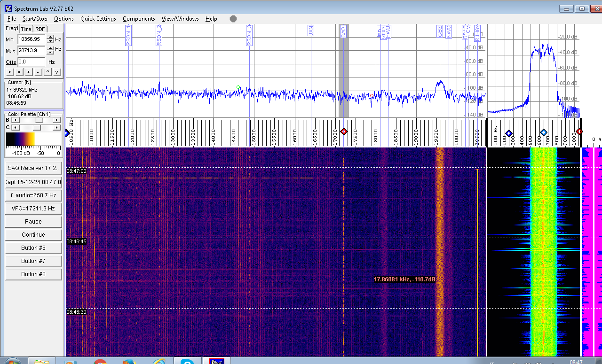Viewport: 602px width, 364px height.
Task: Click the blue triangle marker left of 10500 Hz
Action: [67, 133]
